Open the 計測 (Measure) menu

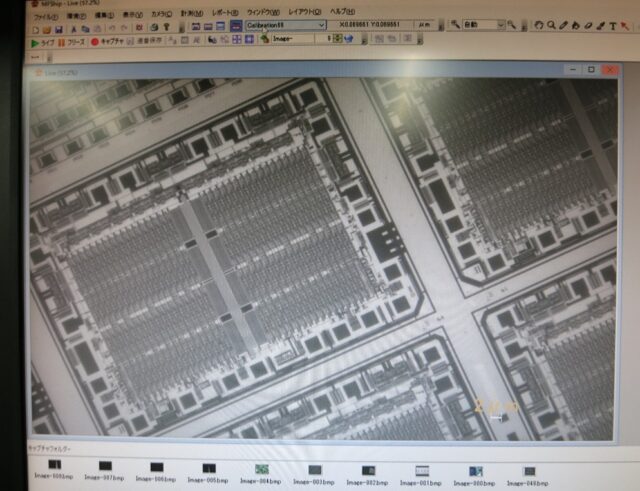192,13
